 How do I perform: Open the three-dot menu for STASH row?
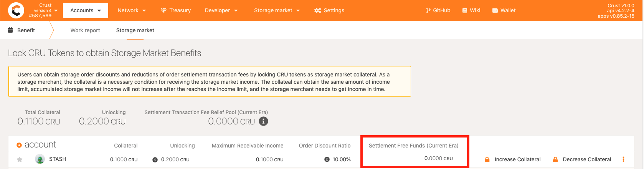[623, 159]
